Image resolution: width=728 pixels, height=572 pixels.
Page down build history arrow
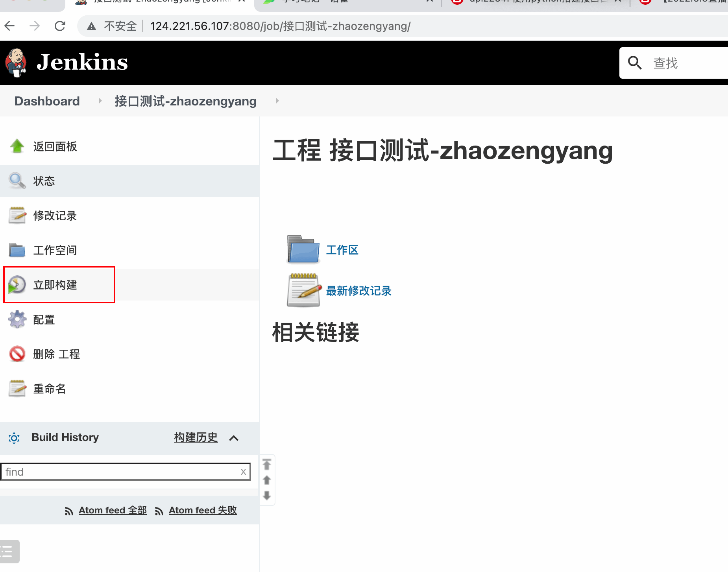coord(267,495)
